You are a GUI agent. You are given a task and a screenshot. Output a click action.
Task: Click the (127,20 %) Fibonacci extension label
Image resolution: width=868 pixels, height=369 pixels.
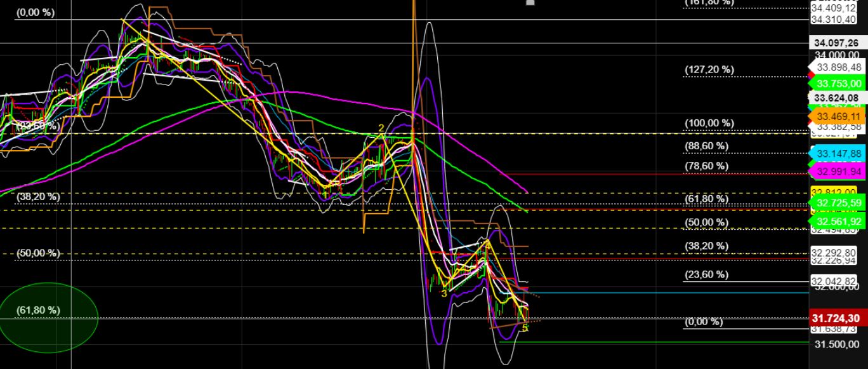point(708,69)
